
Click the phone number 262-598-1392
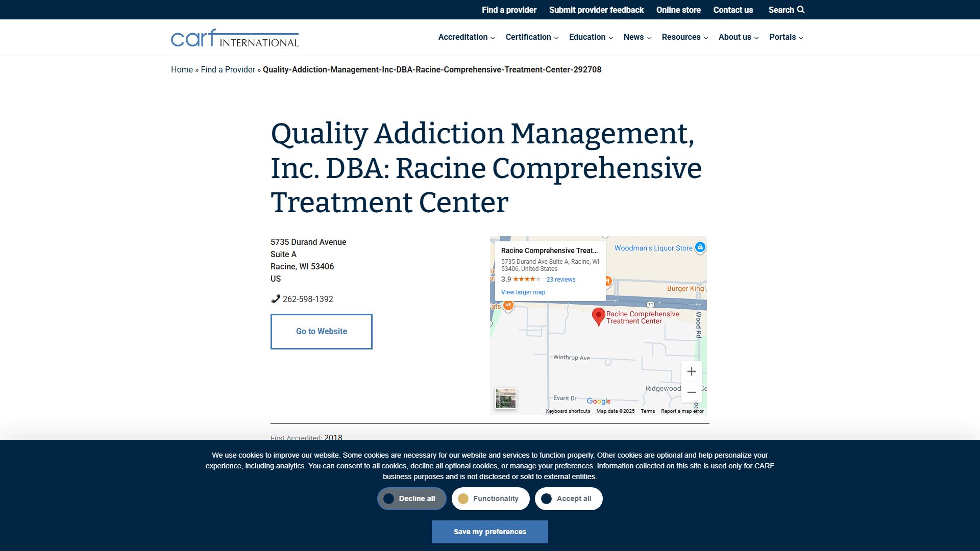point(308,299)
